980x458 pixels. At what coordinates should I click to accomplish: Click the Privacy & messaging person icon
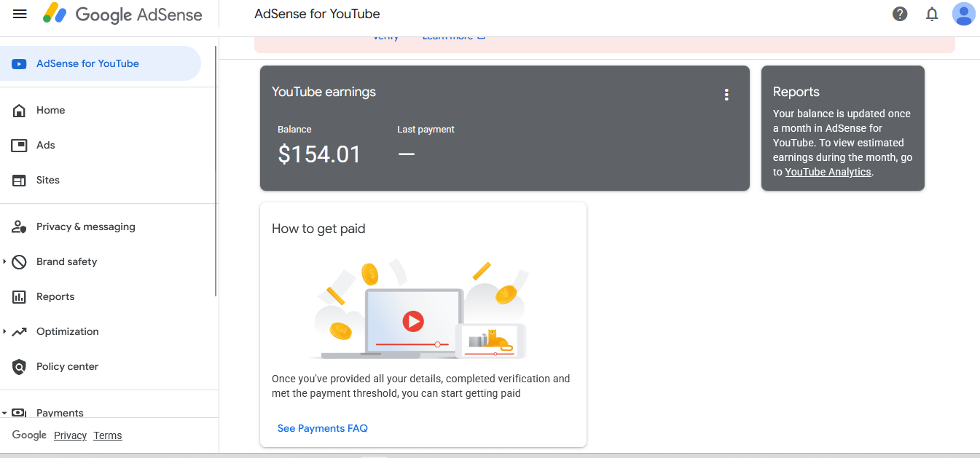[19, 227]
